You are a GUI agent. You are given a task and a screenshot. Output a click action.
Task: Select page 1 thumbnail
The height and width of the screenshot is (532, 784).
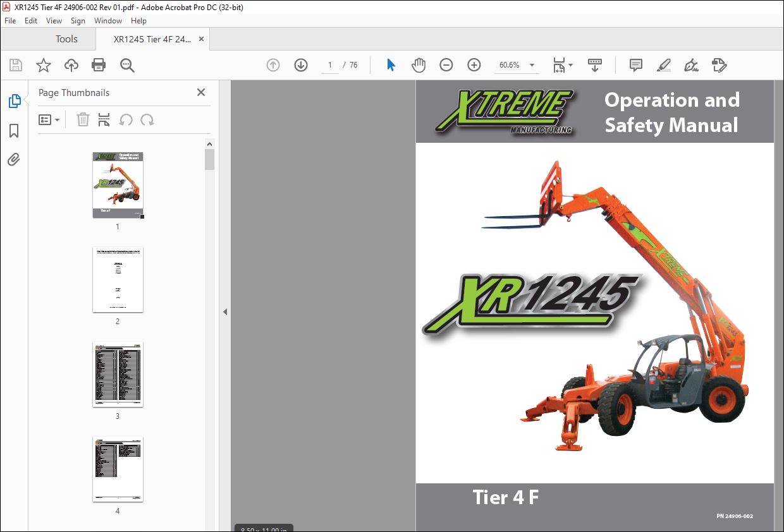pos(118,185)
